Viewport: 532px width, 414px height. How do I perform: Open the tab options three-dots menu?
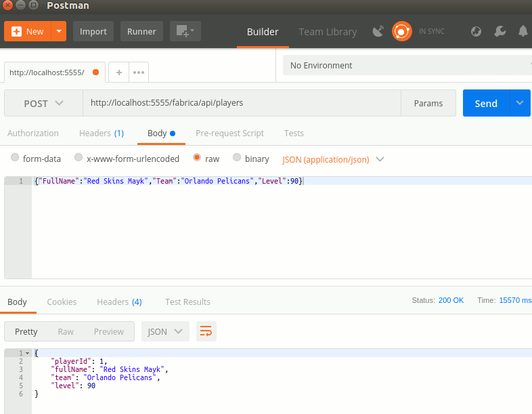pos(138,72)
